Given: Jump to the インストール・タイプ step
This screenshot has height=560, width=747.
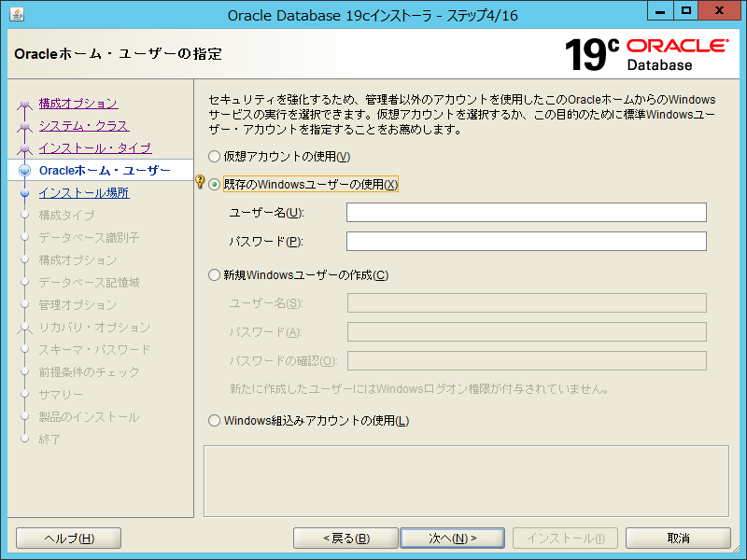Looking at the screenshot, I should [95, 148].
